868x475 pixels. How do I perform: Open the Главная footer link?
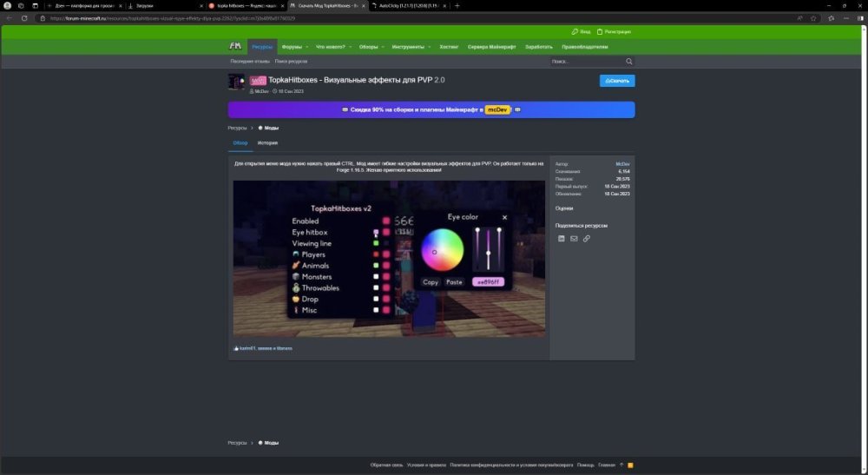[607, 465]
